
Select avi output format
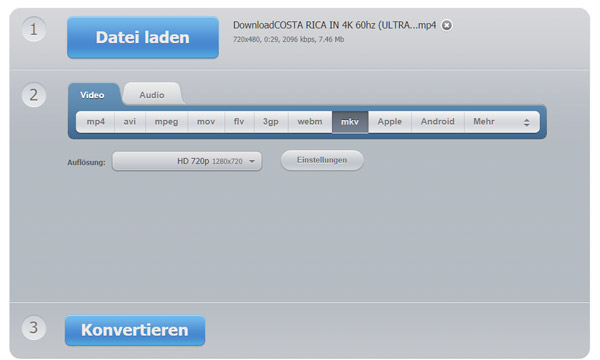[x=130, y=122]
